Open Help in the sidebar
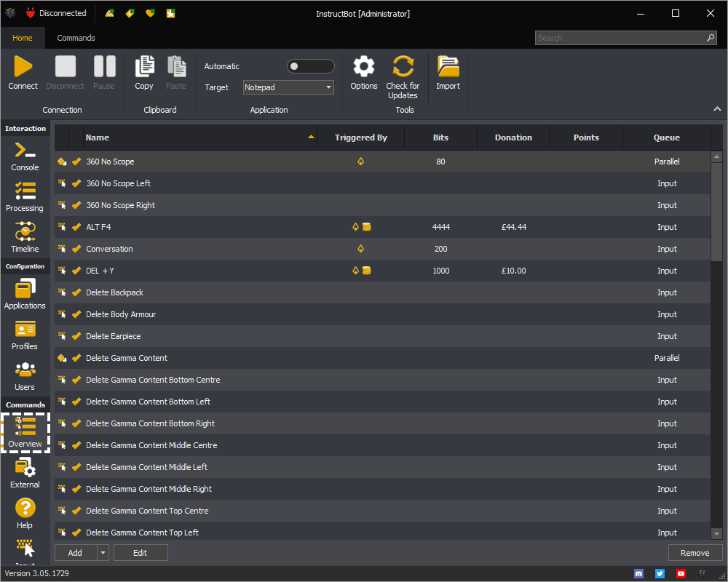Viewport: 728px width, 582px height. (x=25, y=514)
